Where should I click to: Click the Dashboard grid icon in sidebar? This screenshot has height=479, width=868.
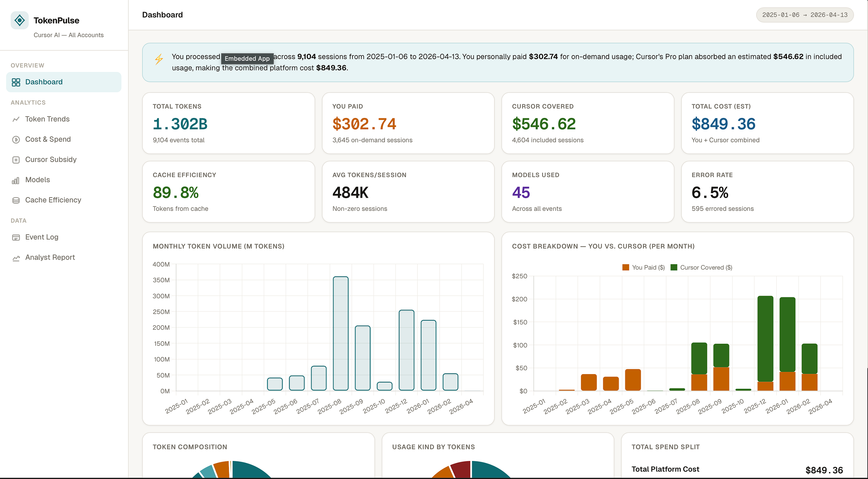coord(16,82)
